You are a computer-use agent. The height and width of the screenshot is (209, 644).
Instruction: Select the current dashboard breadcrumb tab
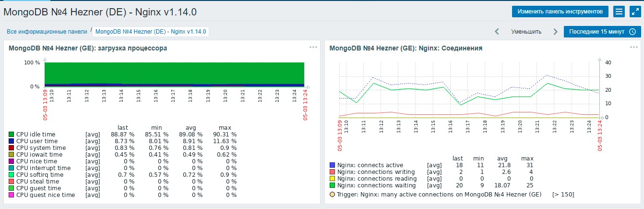(151, 32)
